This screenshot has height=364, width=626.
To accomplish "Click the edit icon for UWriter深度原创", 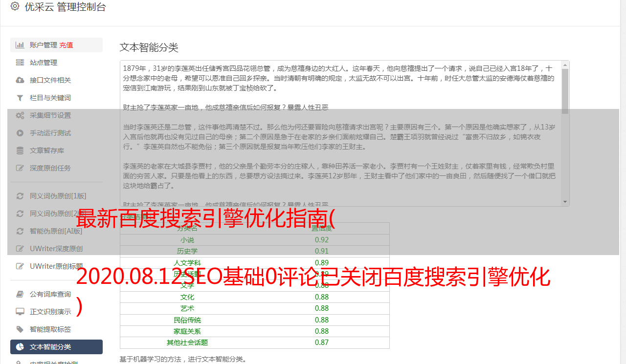I will (x=20, y=249).
